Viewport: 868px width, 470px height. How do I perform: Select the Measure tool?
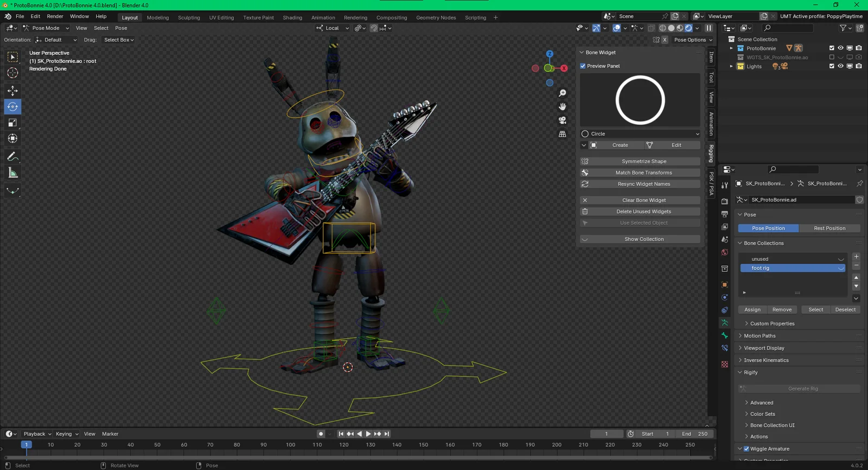point(12,173)
